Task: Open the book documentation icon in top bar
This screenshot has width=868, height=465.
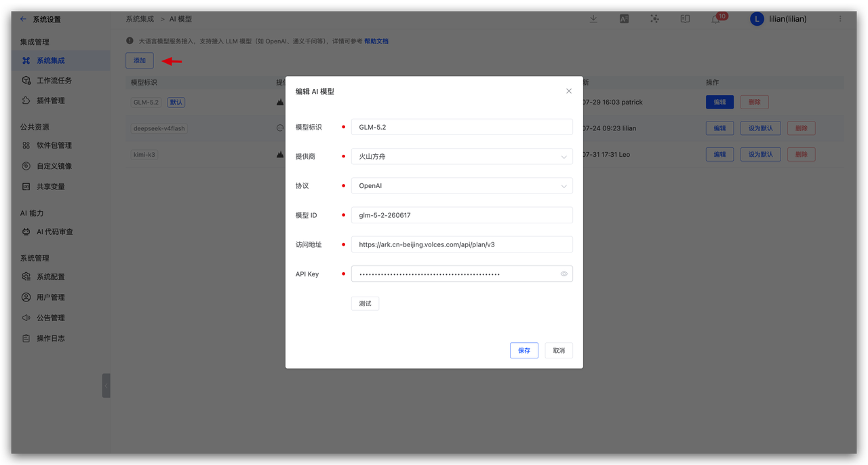Action: tap(685, 19)
